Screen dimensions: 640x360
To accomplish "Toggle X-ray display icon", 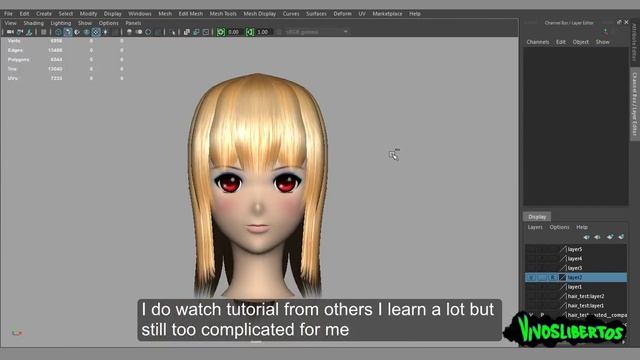I will pos(186,32).
